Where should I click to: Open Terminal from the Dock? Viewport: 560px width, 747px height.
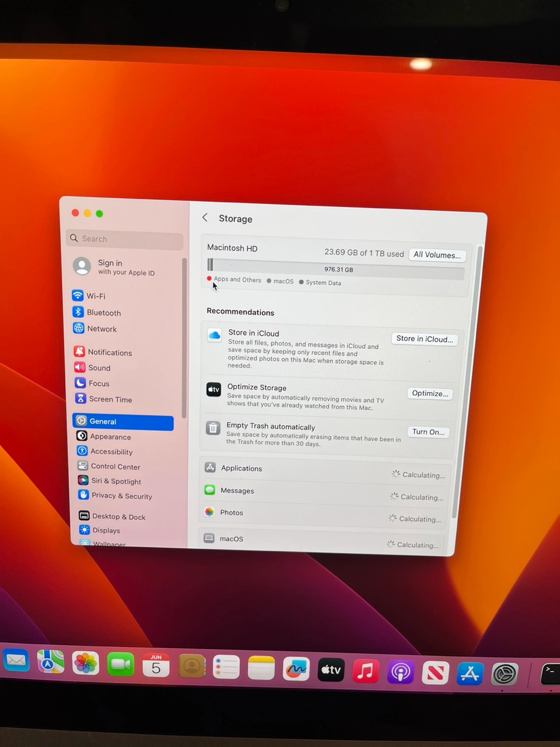[550, 675]
